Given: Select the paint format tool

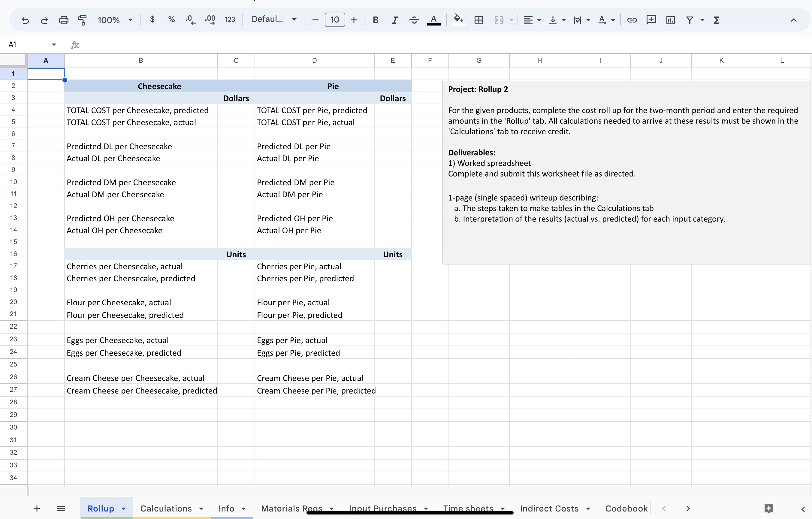Looking at the screenshot, I should (x=82, y=20).
